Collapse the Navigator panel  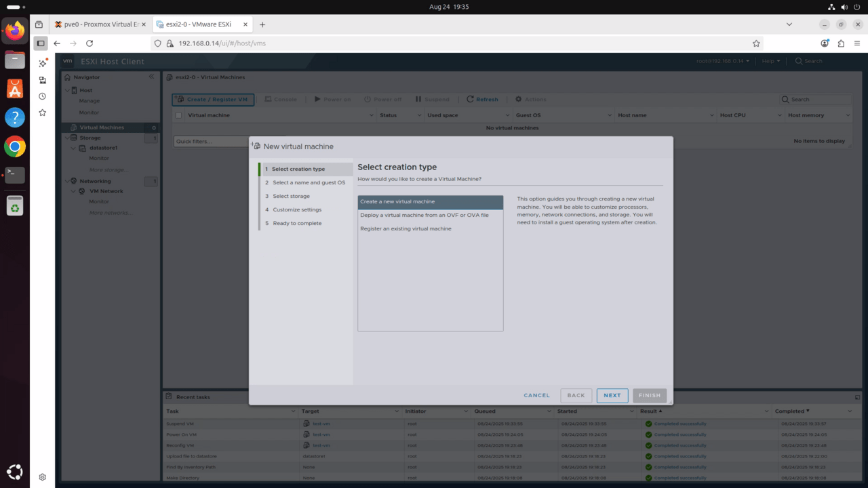pyautogui.click(x=151, y=77)
